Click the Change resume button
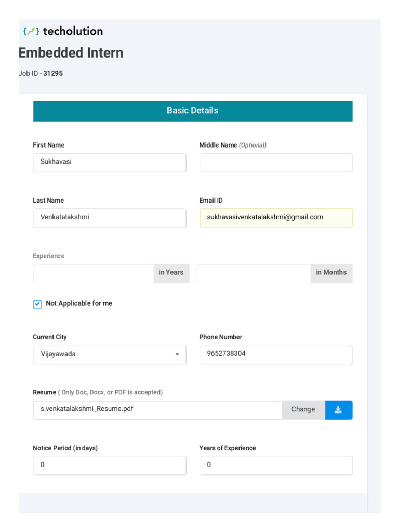The width and height of the screenshot is (399, 532). 303,410
